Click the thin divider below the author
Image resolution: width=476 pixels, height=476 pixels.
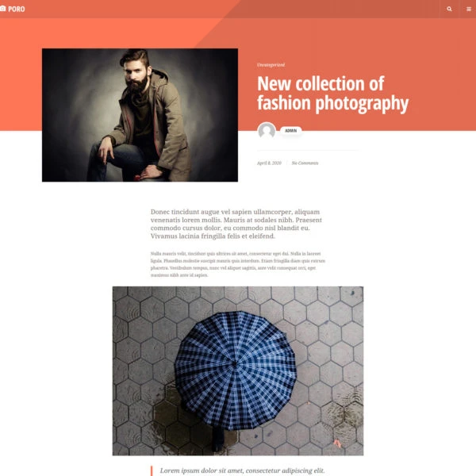308,150
